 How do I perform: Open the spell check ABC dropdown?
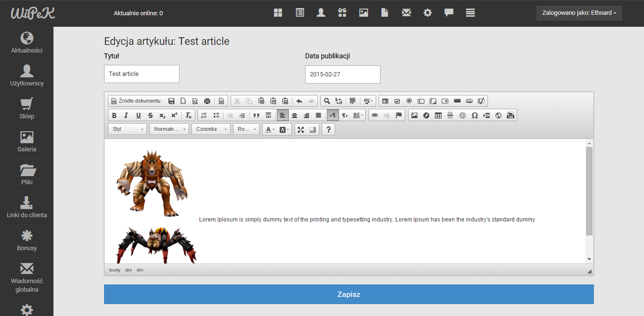click(368, 101)
